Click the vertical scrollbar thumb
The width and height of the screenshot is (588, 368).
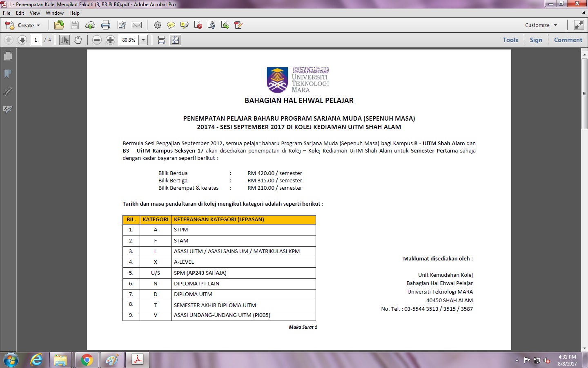tap(584, 94)
